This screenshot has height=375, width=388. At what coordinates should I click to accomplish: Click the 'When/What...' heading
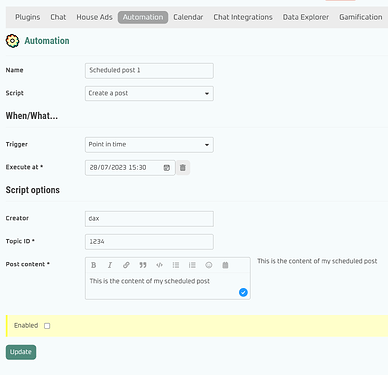click(32, 116)
